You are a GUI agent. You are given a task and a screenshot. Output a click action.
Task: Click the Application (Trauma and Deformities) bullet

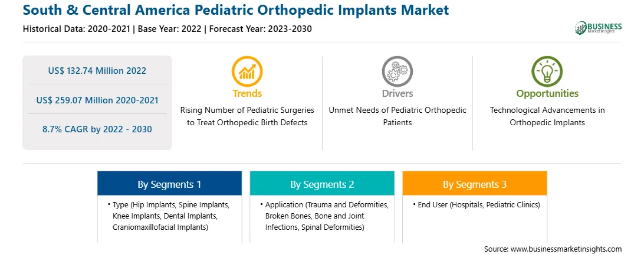(x=324, y=216)
